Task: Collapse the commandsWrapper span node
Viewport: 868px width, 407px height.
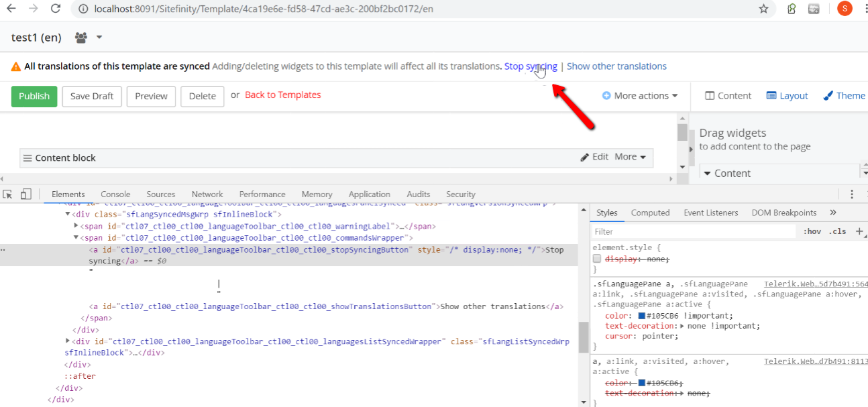Action: coord(76,237)
